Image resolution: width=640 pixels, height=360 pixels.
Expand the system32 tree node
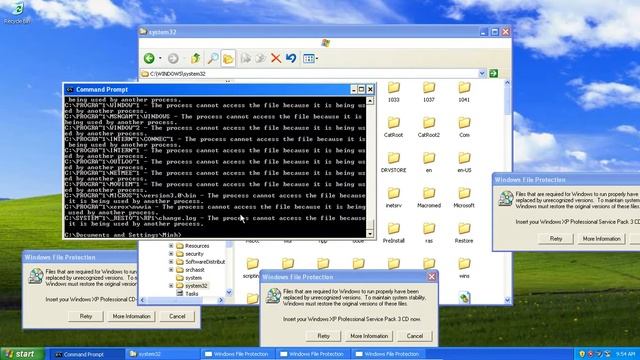[x=171, y=286]
